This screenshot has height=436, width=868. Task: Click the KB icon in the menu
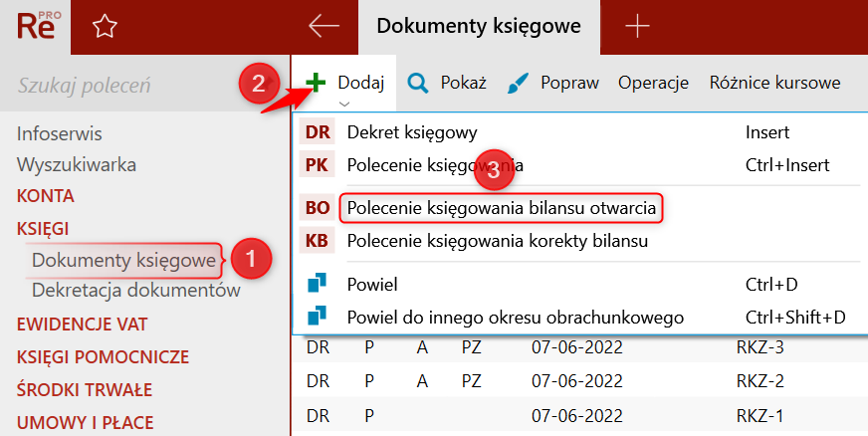pyautogui.click(x=317, y=241)
